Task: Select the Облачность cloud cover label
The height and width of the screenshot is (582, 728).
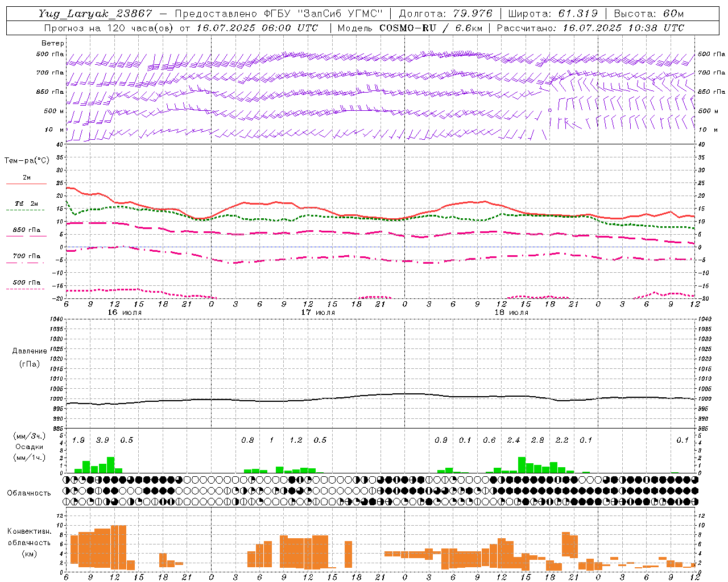Action: point(29,493)
